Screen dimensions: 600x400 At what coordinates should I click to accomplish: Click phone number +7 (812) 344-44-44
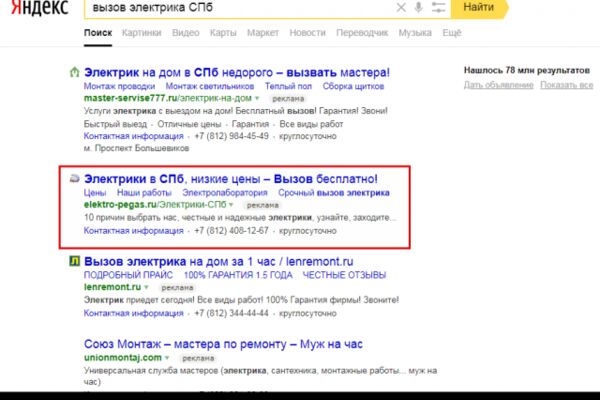(232, 313)
